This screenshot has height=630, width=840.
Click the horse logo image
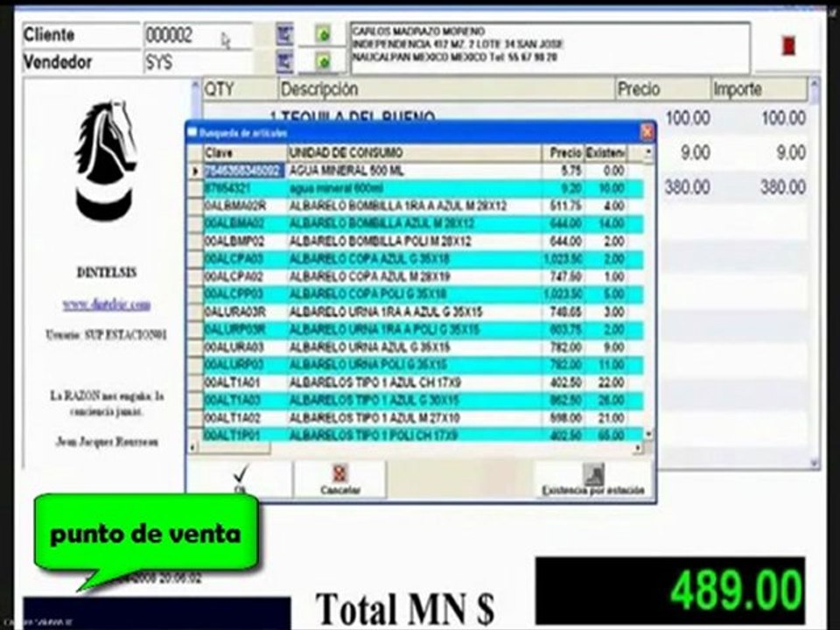tap(104, 161)
